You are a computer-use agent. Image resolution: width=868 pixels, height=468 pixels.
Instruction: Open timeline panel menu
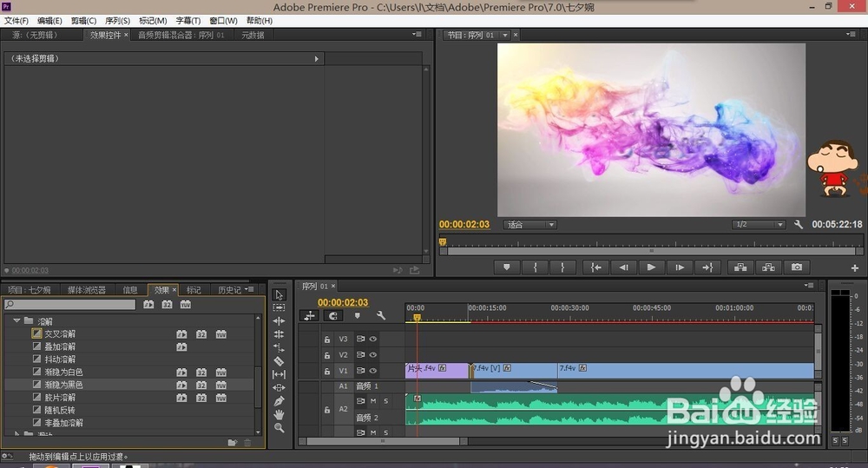[809, 286]
